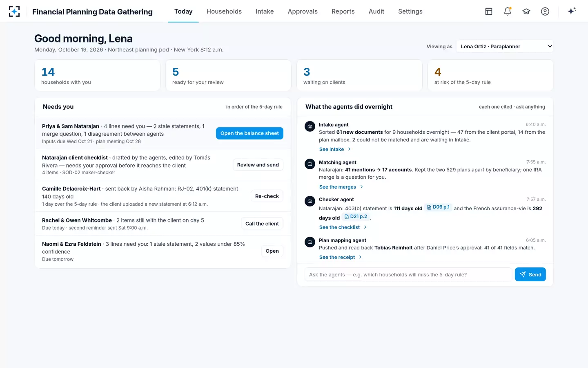
Task: Click the app logo icon
Action: 14,11
